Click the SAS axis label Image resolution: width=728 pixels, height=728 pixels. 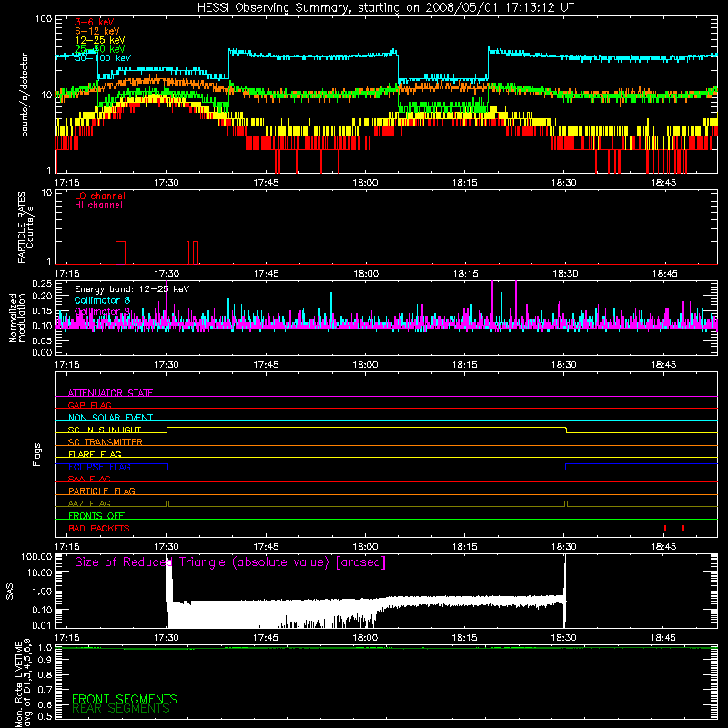point(9,591)
